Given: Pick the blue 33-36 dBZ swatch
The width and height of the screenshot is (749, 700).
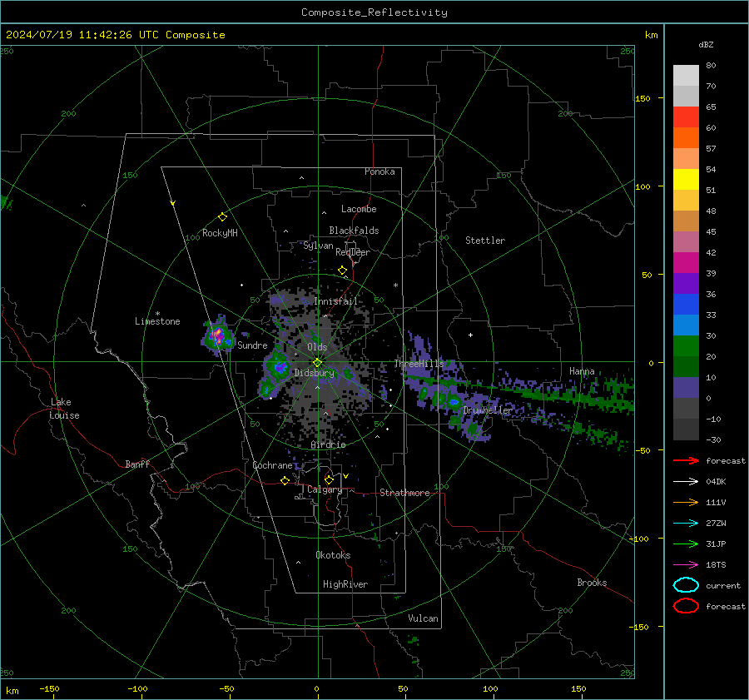Looking at the screenshot, I should point(686,304).
